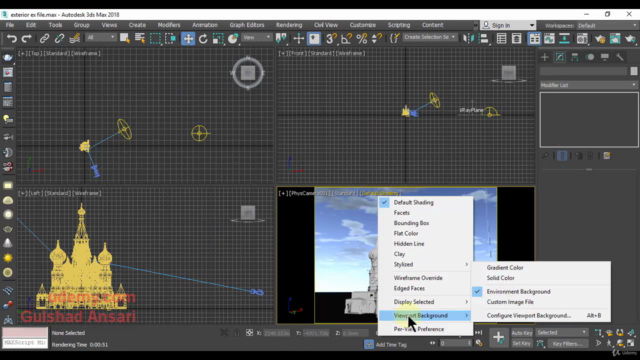Activate the Select and Rotate tool
This screenshot has height=360, width=640.
tap(203, 38)
